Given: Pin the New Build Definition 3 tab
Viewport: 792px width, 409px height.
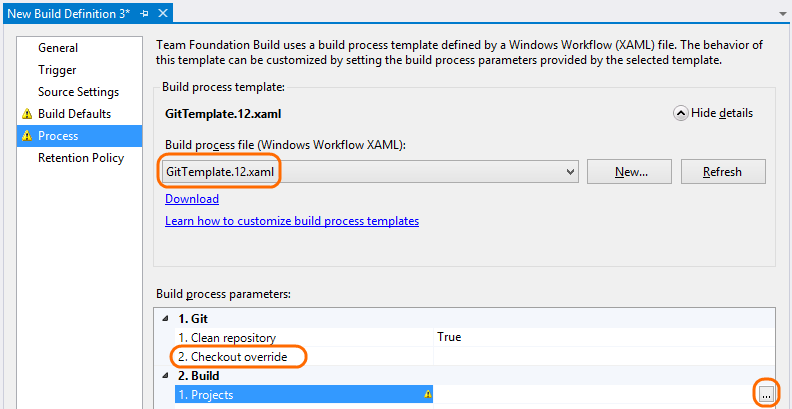Looking at the screenshot, I should click(146, 12).
